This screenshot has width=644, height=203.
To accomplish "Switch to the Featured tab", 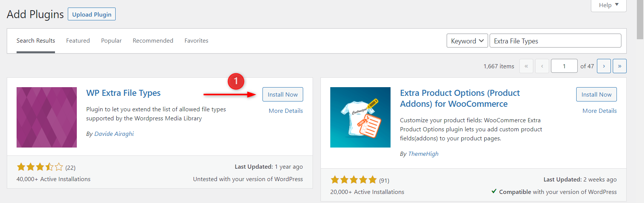I will [x=78, y=41].
